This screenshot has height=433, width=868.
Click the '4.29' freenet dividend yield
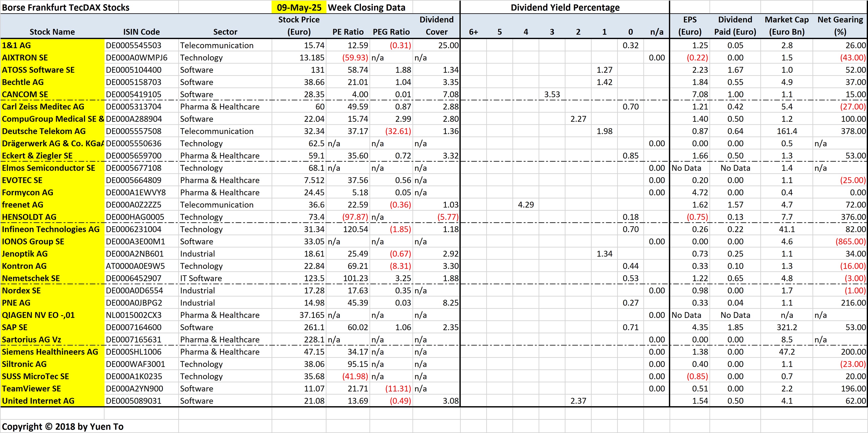526,204
